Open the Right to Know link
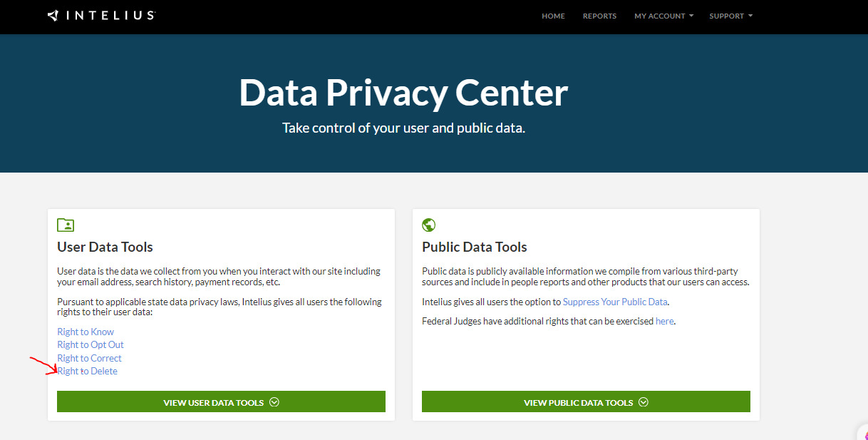Screen dimensions: 868x440 pyautogui.click(x=86, y=332)
